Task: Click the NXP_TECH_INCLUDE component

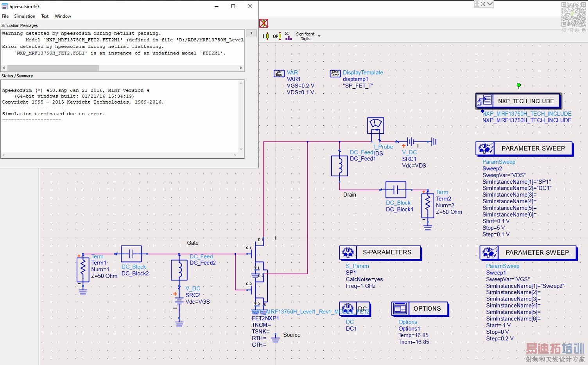Action: click(518, 101)
